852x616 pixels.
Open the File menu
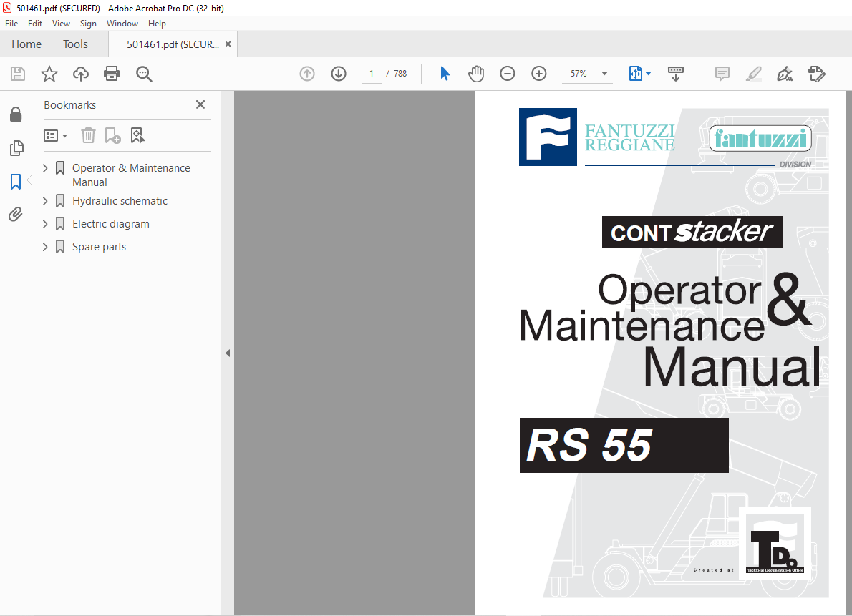pos(11,24)
